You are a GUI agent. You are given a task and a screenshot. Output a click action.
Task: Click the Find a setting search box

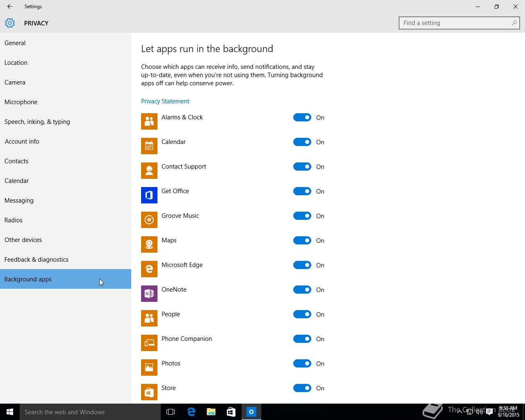point(459,23)
